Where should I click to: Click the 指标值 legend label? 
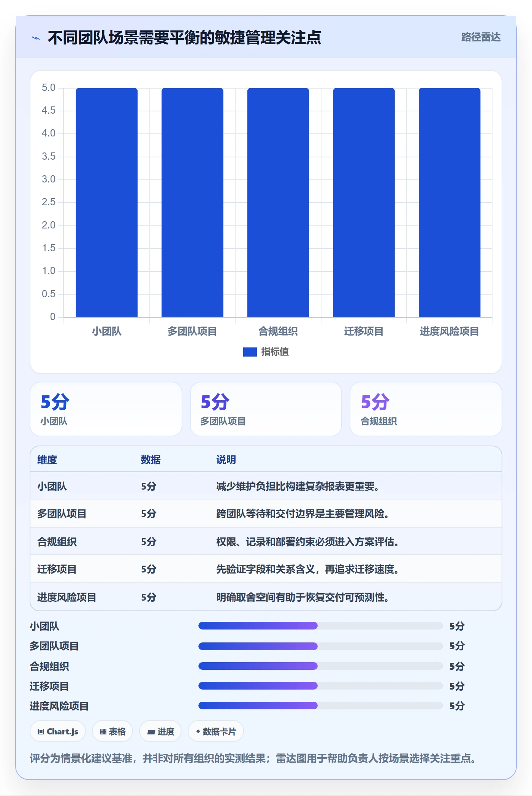275,352
